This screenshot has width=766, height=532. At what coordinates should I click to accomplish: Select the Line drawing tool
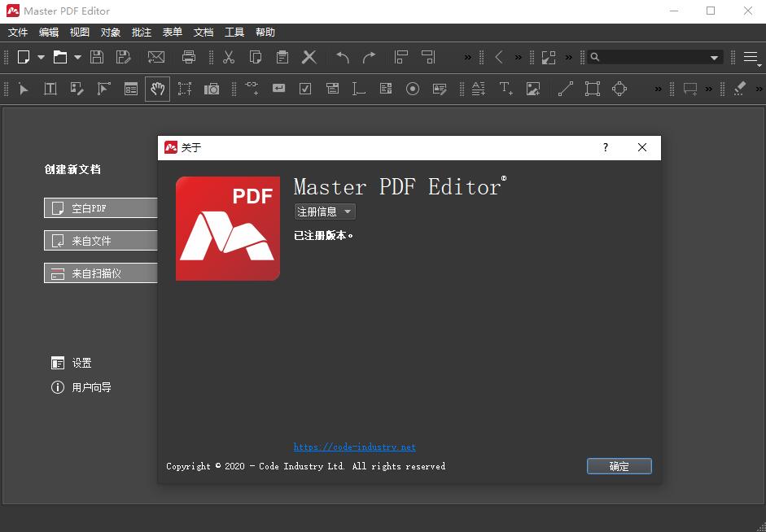click(566, 89)
